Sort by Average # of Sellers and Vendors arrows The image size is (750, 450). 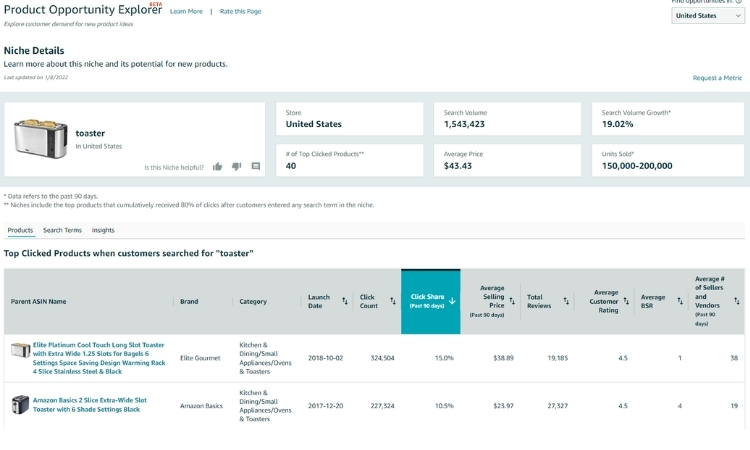[x=737, y=301]
